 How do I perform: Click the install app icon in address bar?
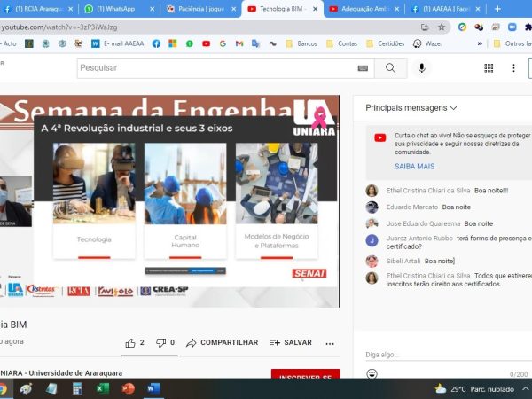pos(425,27)
